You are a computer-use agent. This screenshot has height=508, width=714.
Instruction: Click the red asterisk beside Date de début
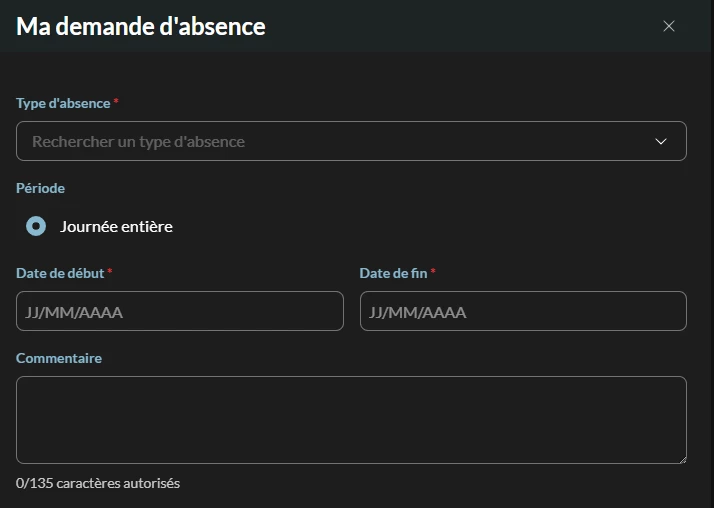pyautogui.click(x=109, y=272)
